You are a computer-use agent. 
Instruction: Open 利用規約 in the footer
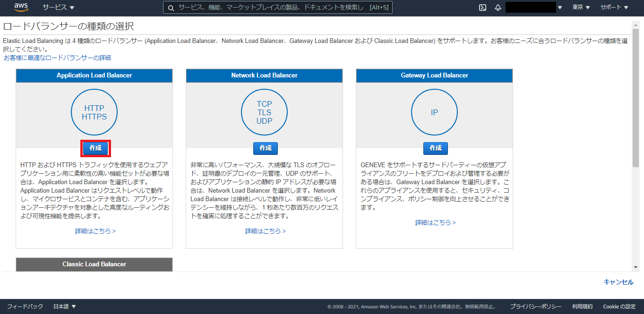pyautogui.click(x=582, y=306)
